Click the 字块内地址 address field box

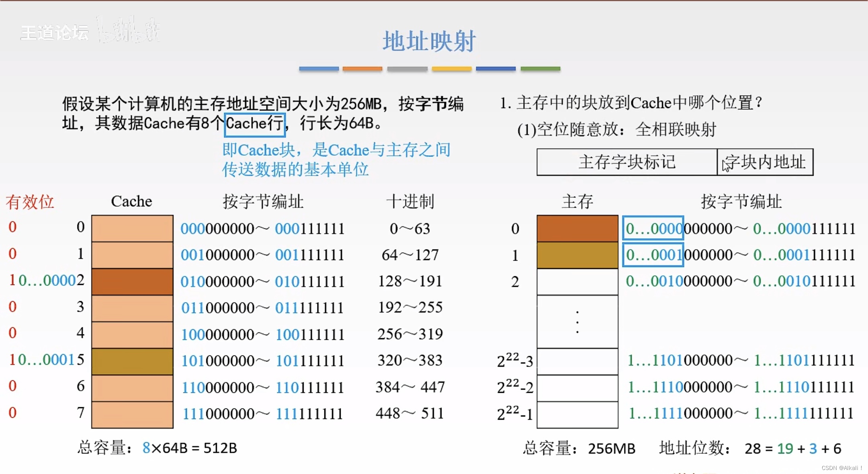pyautogui.click(x=765, y=162)
